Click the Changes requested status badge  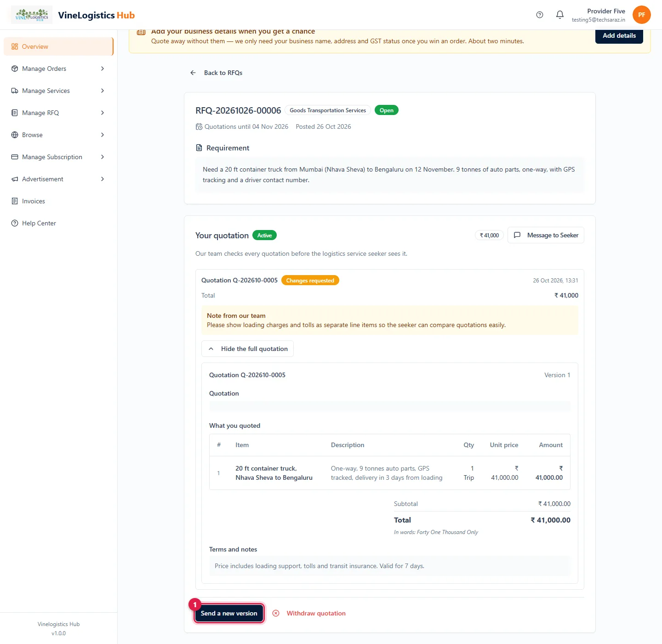click(310, 280)
